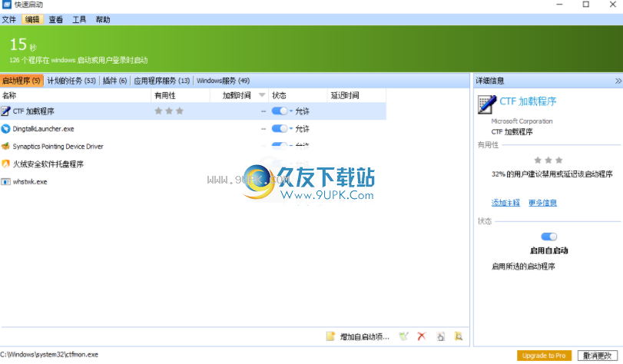Collapse the 详细信息 panel with the chevron

click(618, 81)
